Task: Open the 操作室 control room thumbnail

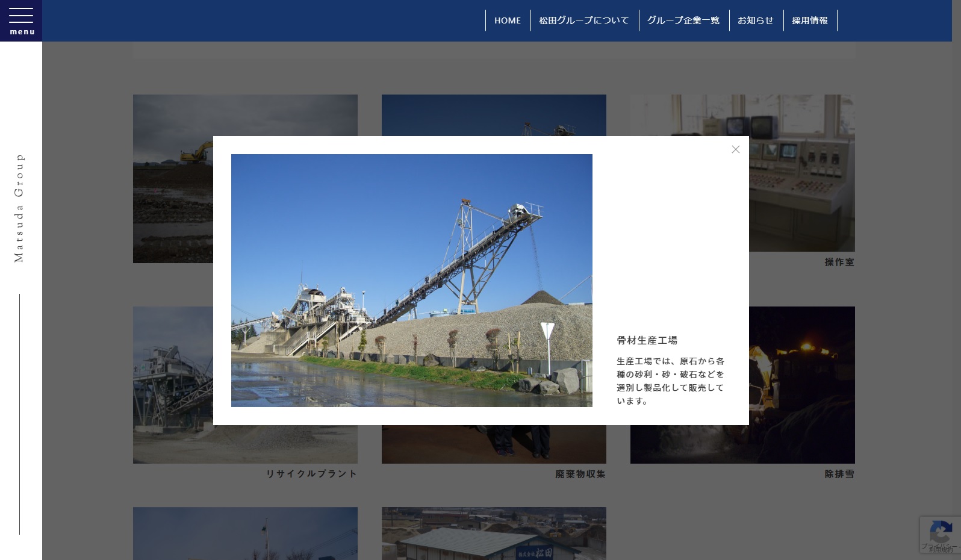Action: [x=802, y=173]
